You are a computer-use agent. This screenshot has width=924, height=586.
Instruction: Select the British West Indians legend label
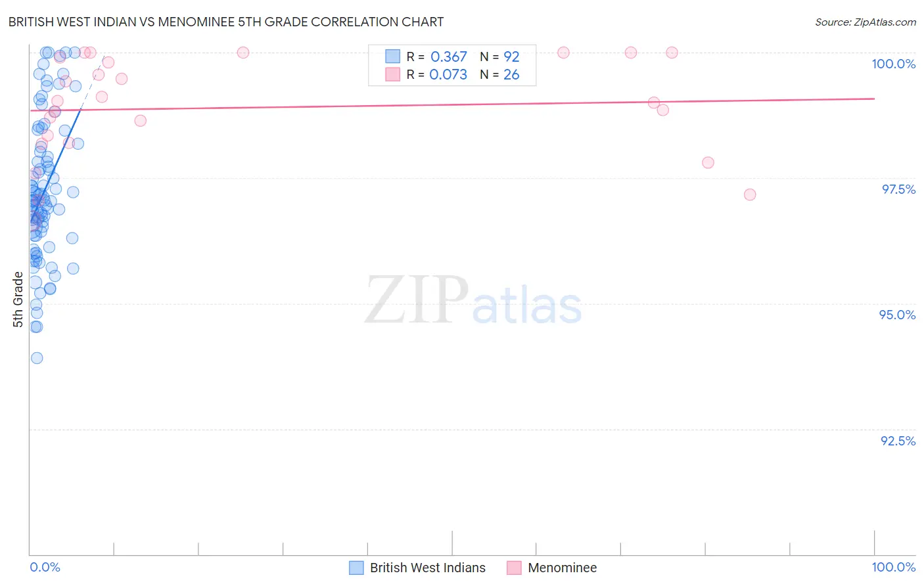click(x=428, y=568)
